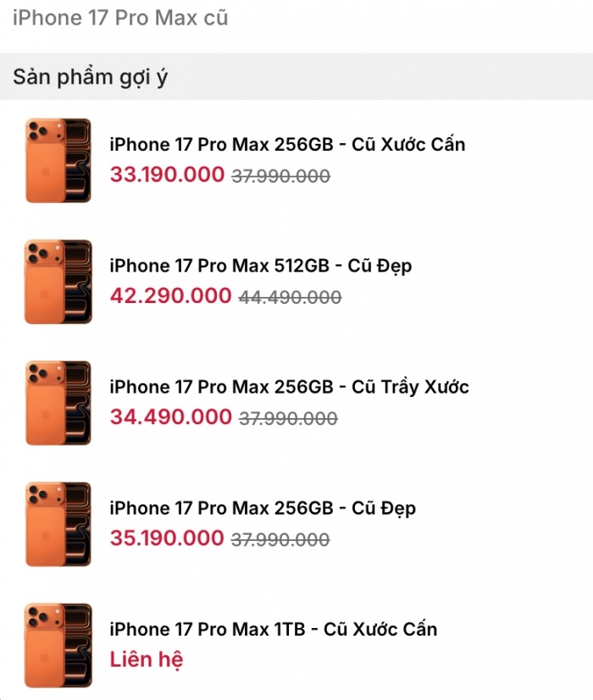The height and width of the screenshot is (700, 593).
Task: Go to iPhone 17 Pro Max 256GB - Cũ Trầy Xước
Action: coord(289,387)
